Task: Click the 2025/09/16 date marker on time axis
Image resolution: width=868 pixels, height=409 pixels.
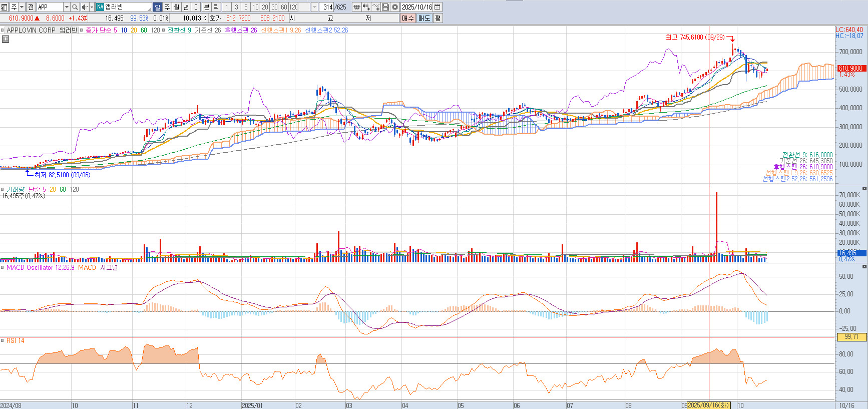Action: coord(708,405)
